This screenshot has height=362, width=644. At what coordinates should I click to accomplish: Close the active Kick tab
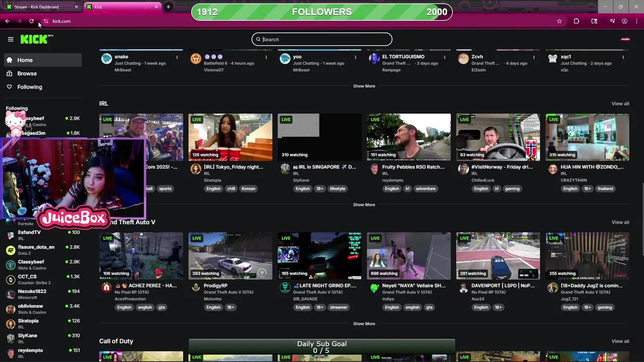pyautogui.click(x=156, y=7)
